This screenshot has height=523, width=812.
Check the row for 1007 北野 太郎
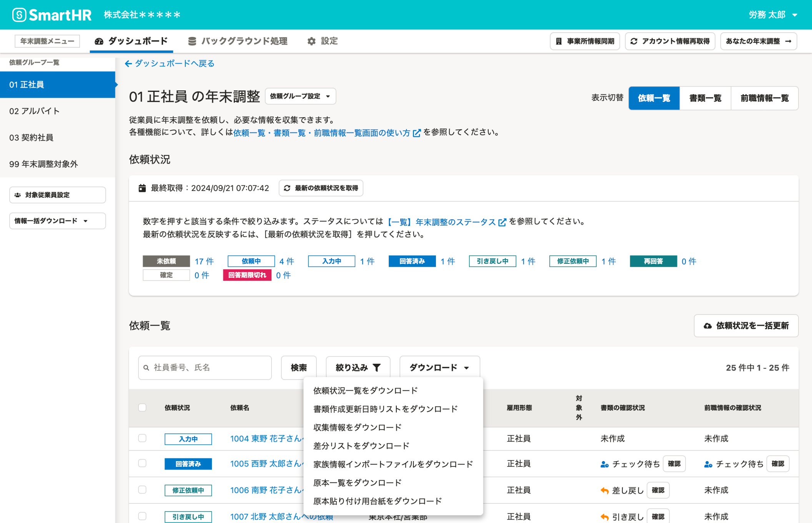click(x=142, y=516)
